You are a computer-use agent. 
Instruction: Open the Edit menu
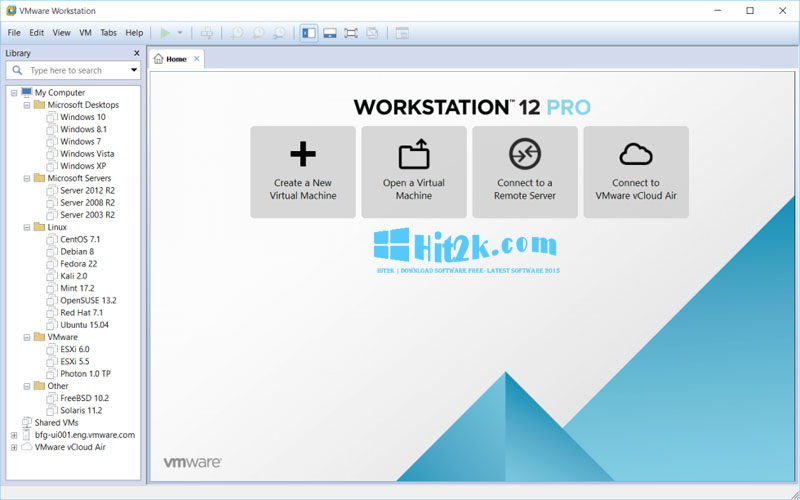pos(36,33)
